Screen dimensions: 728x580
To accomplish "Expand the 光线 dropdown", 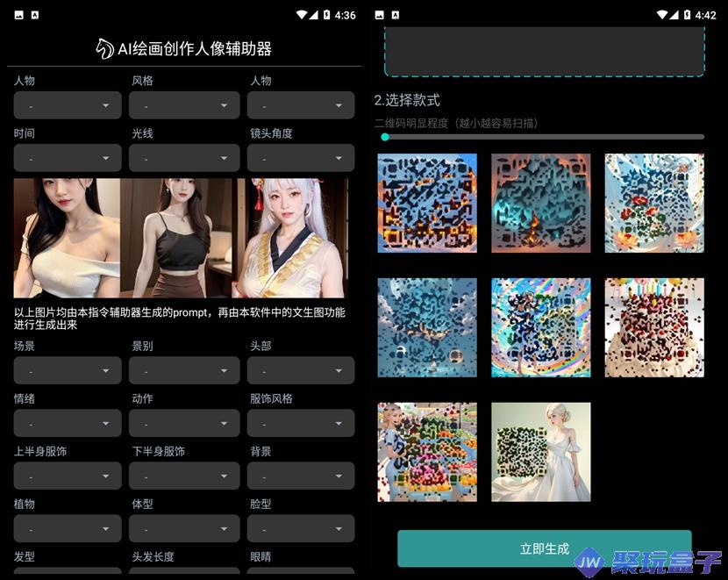I will click(184, 158).
